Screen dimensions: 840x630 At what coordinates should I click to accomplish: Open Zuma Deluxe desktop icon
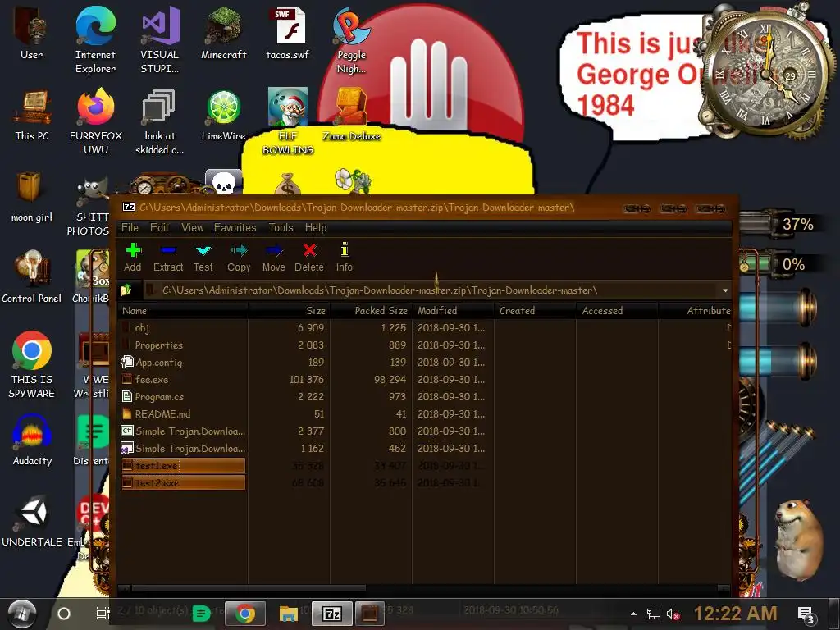(351, 115)
